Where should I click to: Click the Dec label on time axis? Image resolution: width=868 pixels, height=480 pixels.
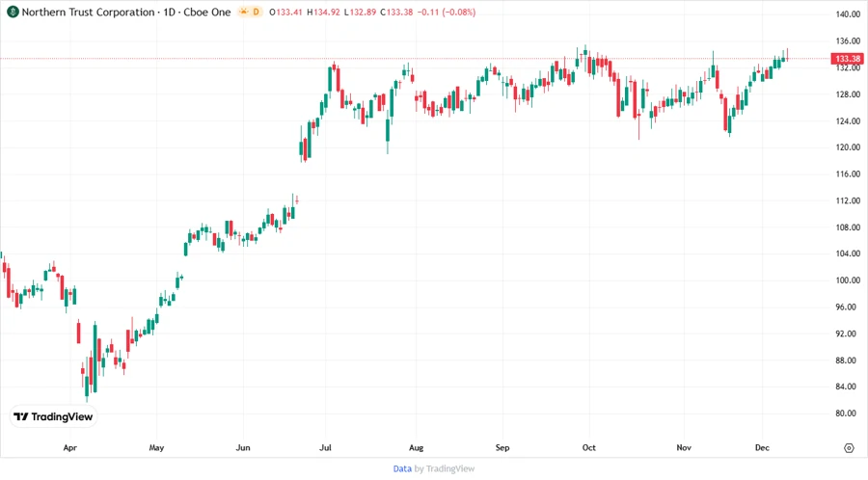(762, 448)
